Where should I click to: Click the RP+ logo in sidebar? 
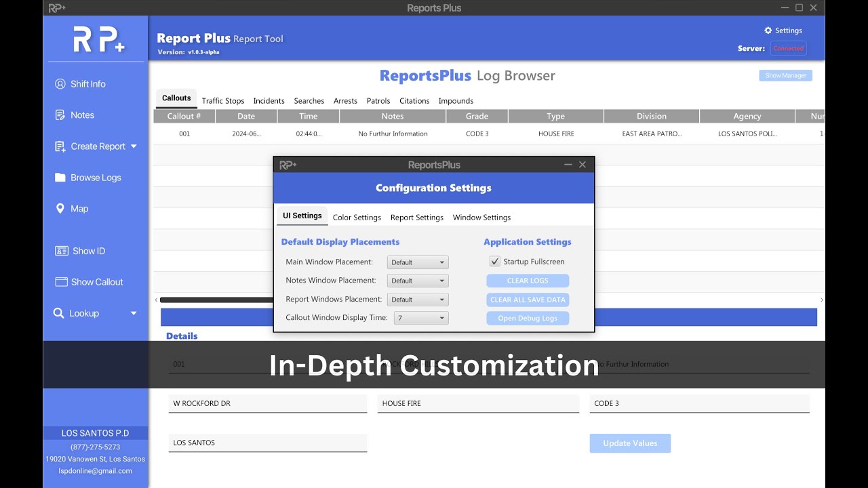tap(99, 40)
